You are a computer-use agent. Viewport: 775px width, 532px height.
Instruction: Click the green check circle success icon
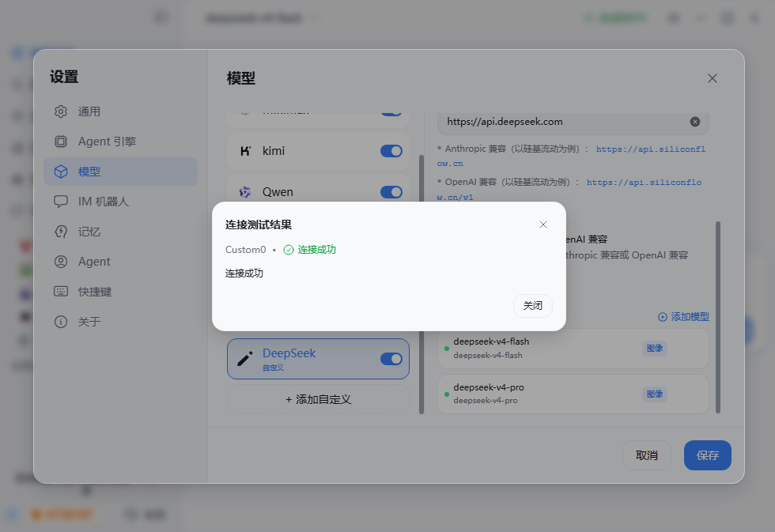[289, 250]
